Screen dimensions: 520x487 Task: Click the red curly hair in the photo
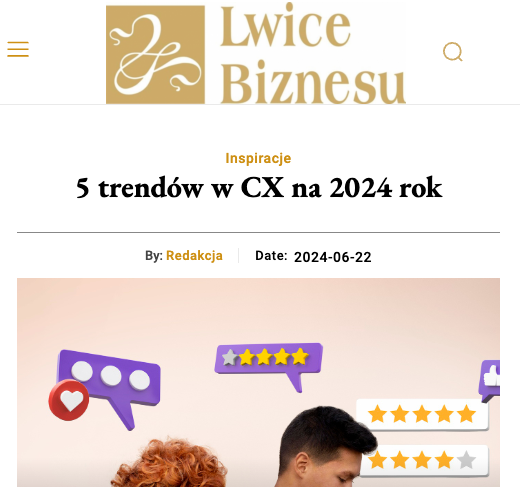(x=169, y=463)
